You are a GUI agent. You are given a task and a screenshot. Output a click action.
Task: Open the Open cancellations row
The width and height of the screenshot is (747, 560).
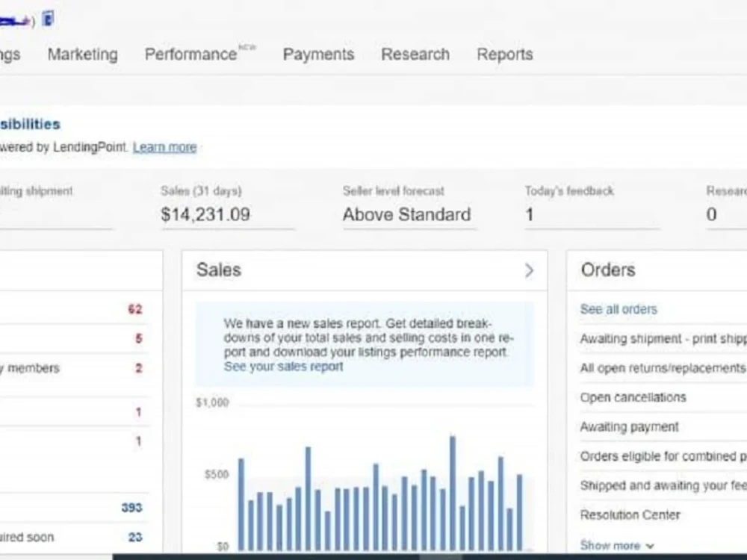click(633, 398)
